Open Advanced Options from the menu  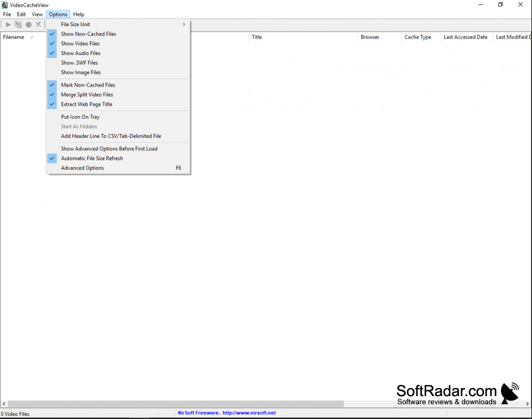[118, 168]
